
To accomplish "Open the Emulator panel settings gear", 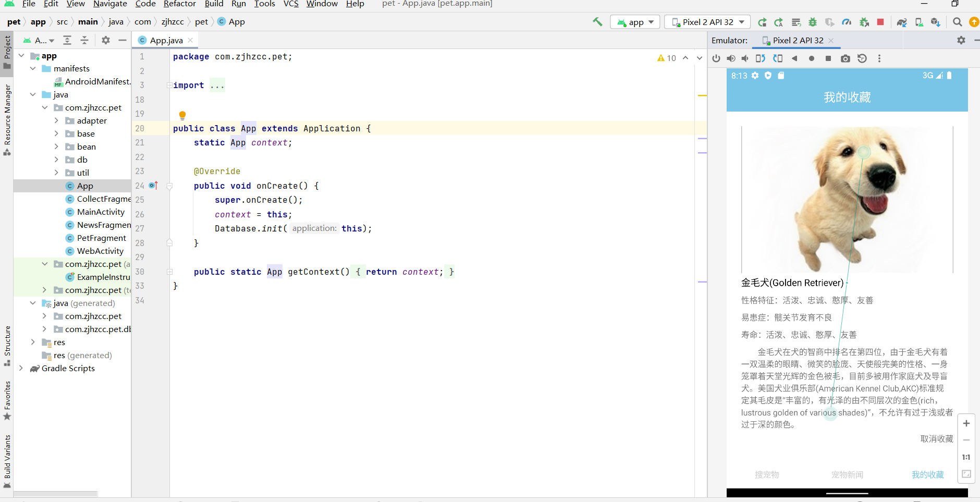I will coord(961,40).
